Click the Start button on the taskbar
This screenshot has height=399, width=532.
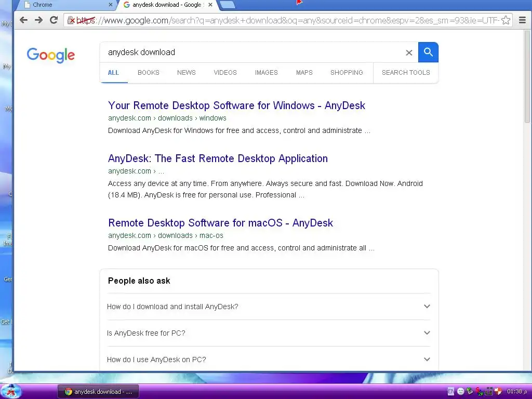coord(11,392)
